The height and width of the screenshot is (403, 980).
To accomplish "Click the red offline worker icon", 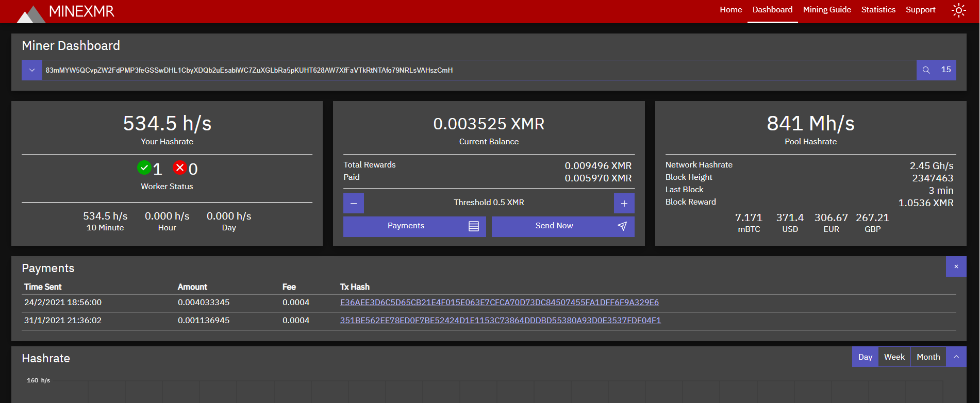I will 179,167.
